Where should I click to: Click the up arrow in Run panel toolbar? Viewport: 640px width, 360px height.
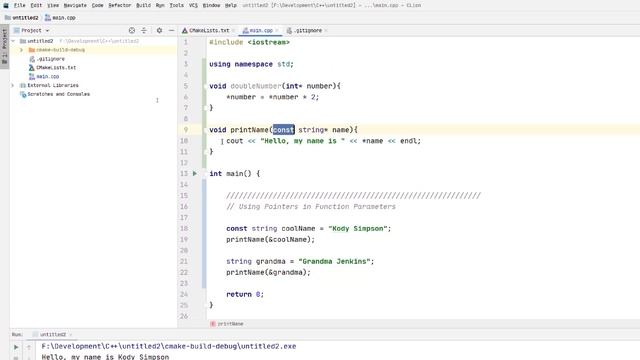coord(29,347)
